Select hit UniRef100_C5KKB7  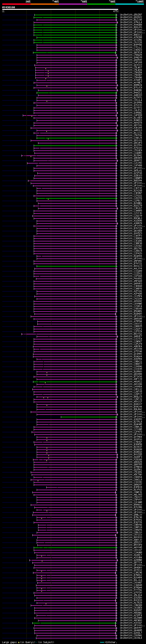pyautogui.click(x=131, y=75)
